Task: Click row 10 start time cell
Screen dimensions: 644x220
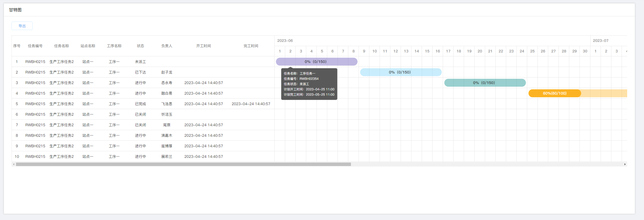Action: point(204,157)
